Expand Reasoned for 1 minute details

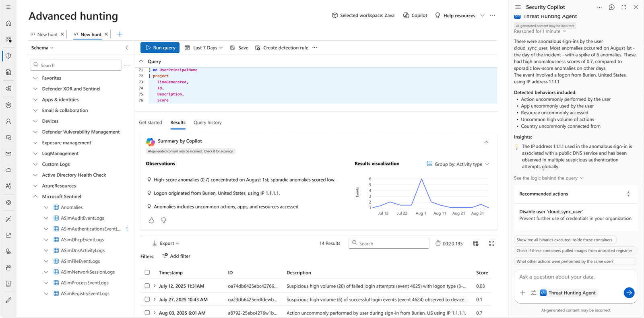pyautogui.click(x=540, y=31)
